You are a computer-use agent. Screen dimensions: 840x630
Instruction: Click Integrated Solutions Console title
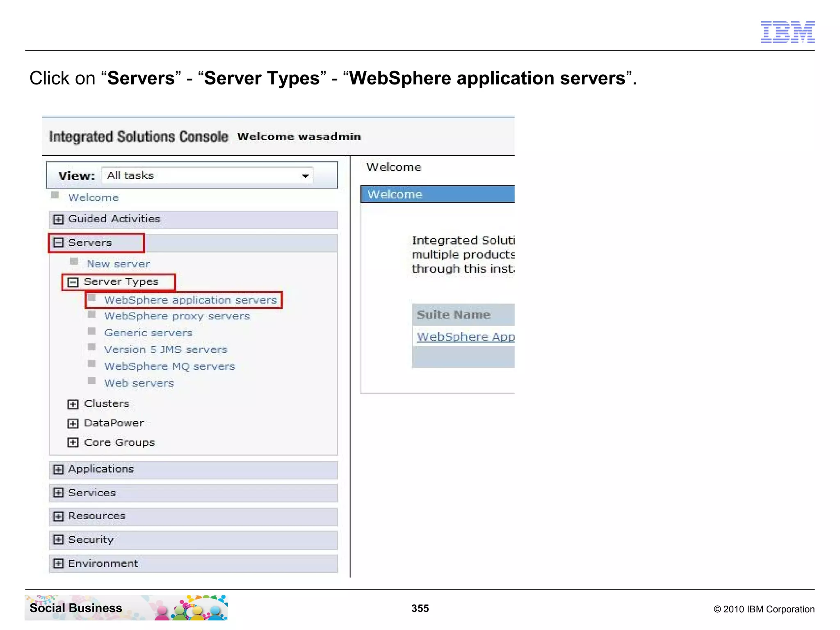pyautogui.click(x=138, y=137)
